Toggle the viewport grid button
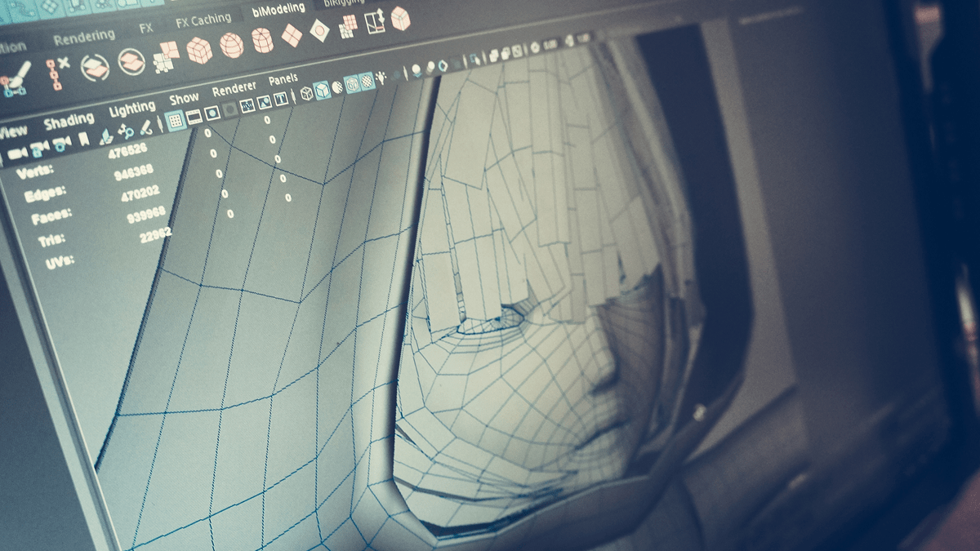This screenshot has height=551, width=980. tap(175, 122)
